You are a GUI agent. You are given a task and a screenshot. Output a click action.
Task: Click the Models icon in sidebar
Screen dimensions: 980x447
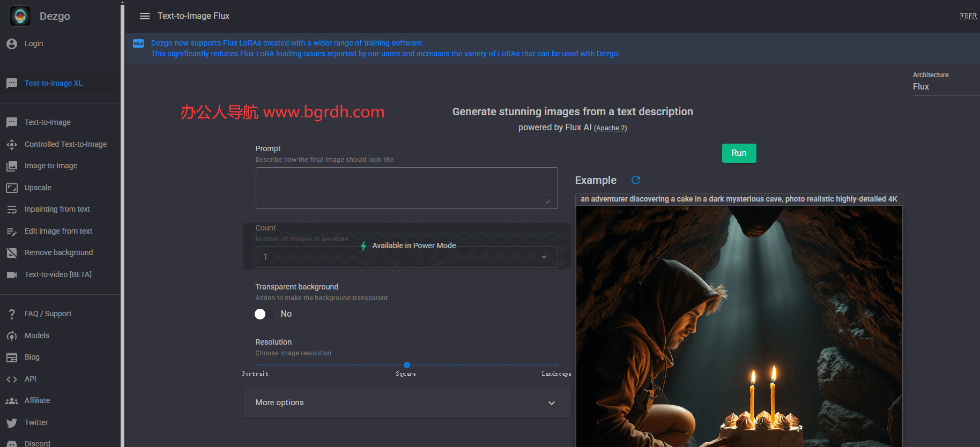point(12,336)
